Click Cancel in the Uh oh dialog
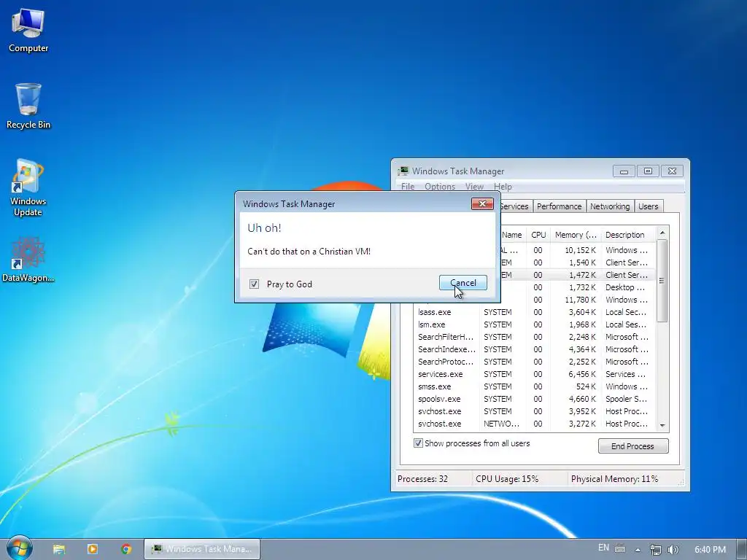 coord(463,283)
